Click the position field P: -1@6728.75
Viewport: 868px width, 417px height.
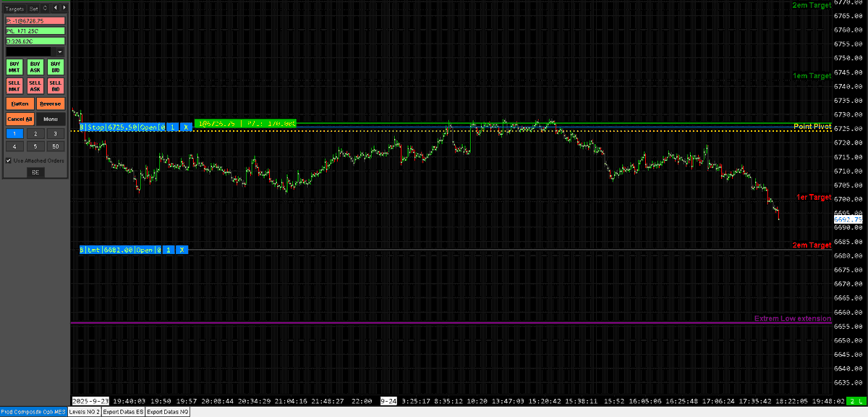(x=35, y=21)
